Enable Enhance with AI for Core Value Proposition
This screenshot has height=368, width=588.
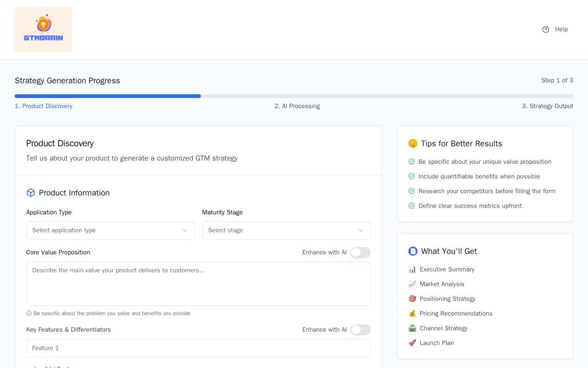(x=361, y=253)
